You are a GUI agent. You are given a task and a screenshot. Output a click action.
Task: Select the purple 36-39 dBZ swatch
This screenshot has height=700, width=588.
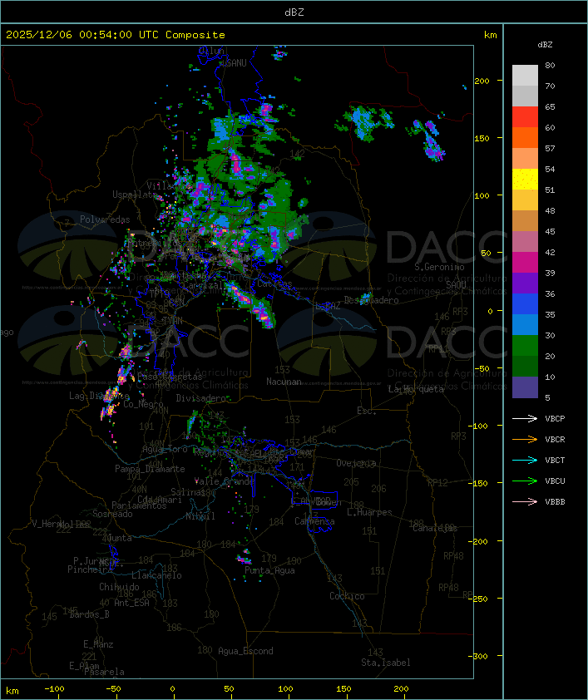click(525, 283)
